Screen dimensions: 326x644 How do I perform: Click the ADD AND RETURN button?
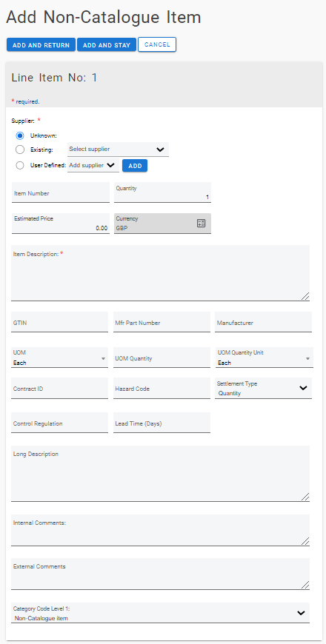pos(41,45)
